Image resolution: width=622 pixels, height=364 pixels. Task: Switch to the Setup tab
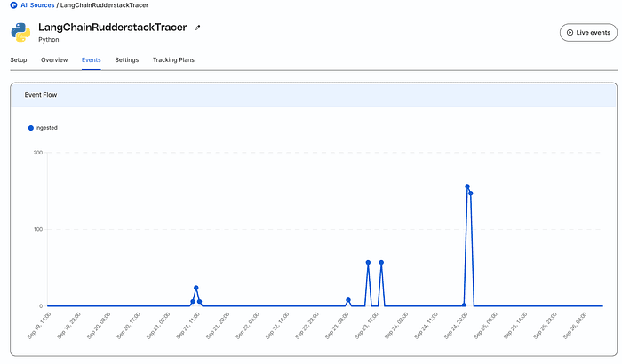[x=19, y=59]
